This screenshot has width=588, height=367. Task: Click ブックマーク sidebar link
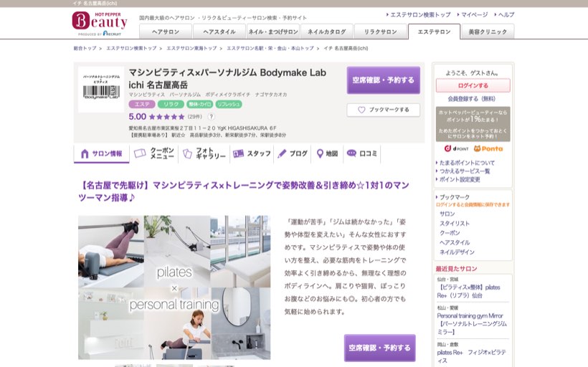point(455,197)
